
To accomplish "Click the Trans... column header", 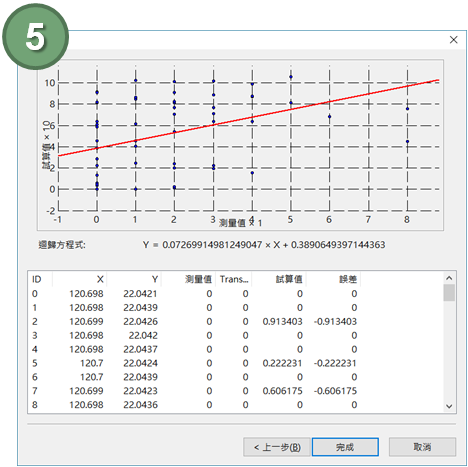I will click(233, 279).
